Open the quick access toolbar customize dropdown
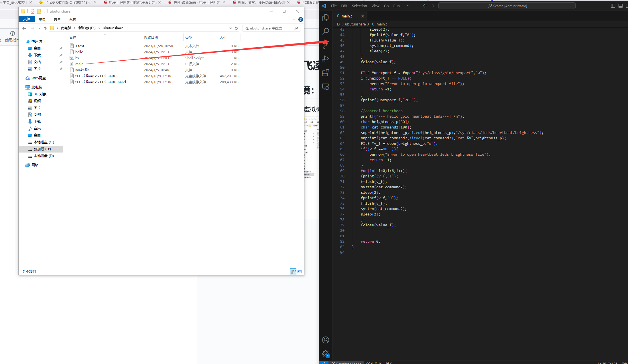Viewport: 628px width, 364px height. click(x=44, y=12)
